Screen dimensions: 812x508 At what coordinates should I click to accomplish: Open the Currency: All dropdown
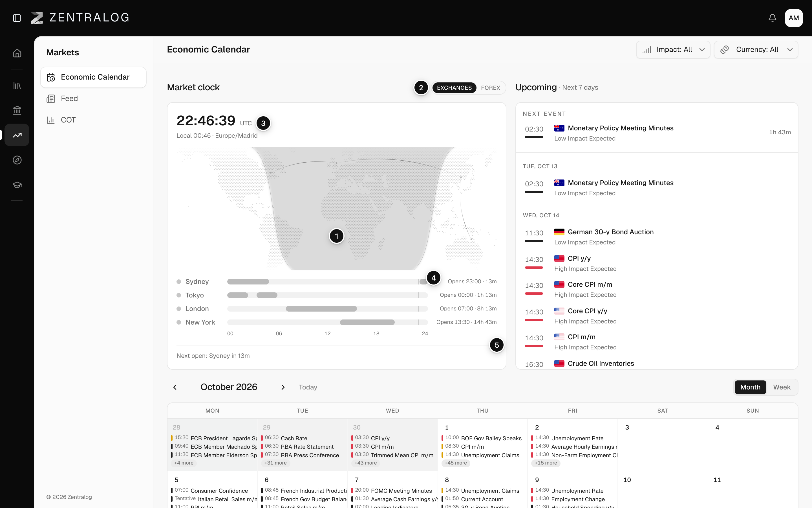pos(756,50)
